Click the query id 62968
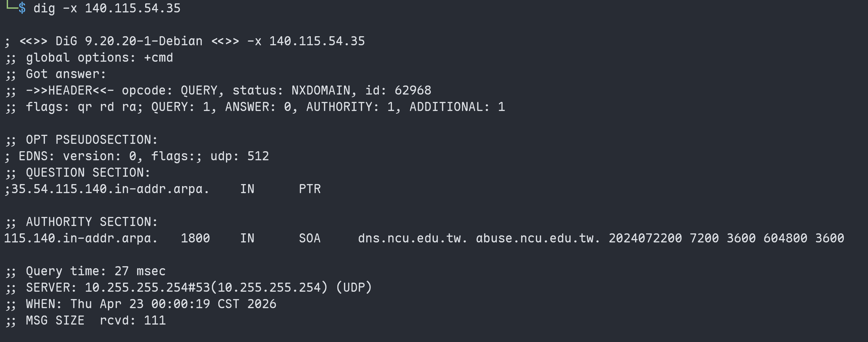The image size is (868, 342). [x=413, y=90]
